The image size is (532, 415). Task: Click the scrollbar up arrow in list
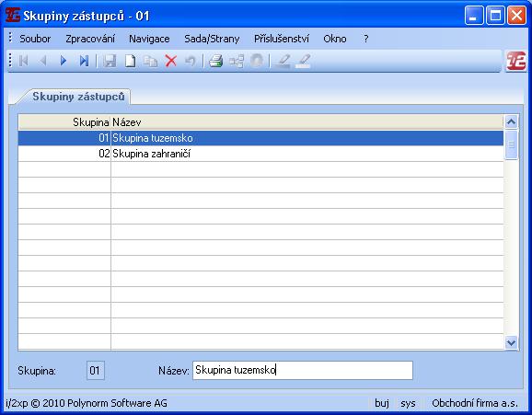point(511,121)
